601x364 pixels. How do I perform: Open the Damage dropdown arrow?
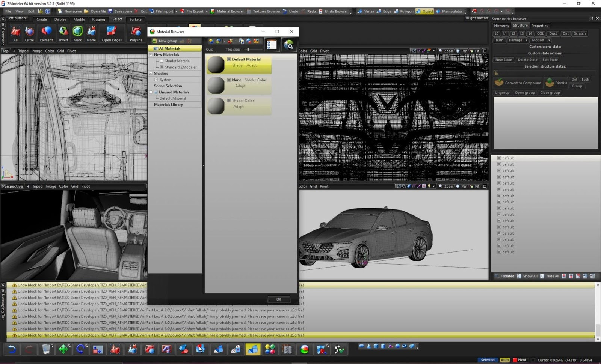click(x=526, y=40)
